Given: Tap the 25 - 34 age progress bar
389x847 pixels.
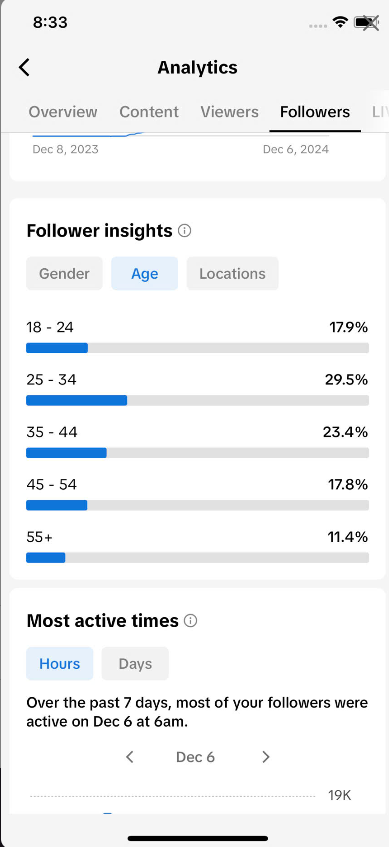Looking at the screenshot, I should [x=197, y=400].
